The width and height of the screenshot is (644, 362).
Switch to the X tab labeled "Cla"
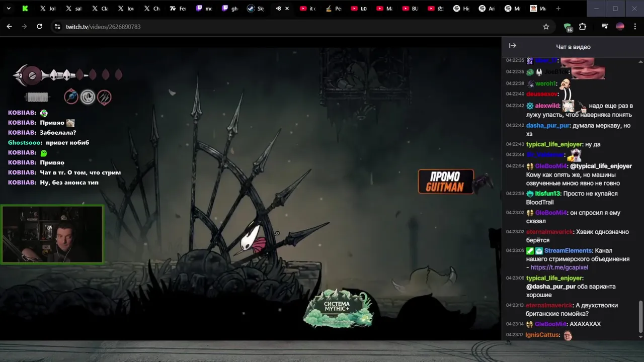pyautogui.click(x=100, y=9)
